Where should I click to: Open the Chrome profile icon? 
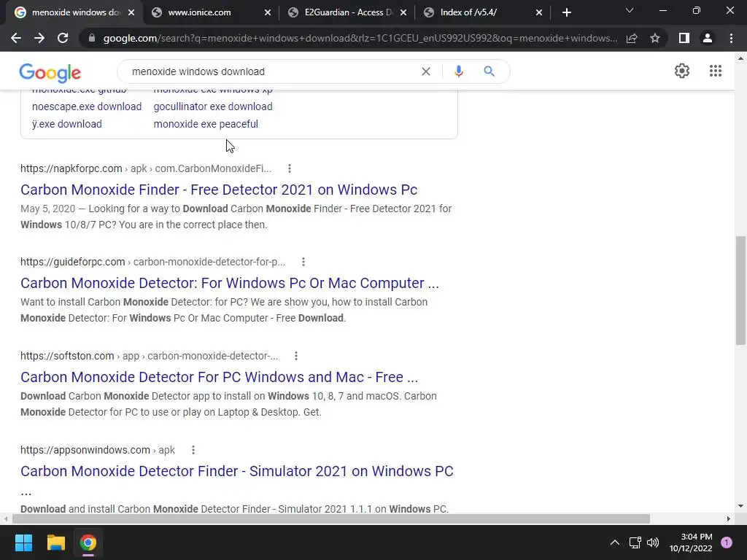click(708, 38)
